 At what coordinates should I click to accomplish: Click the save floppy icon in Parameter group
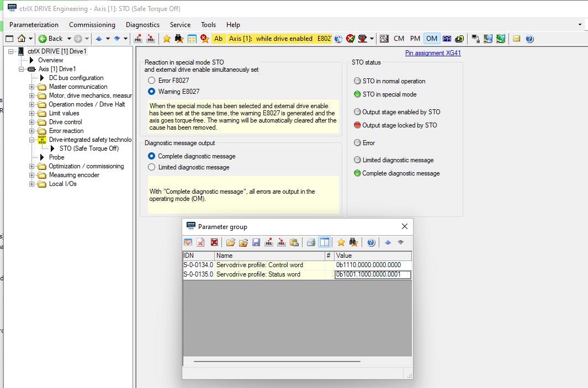pos(256,242)
